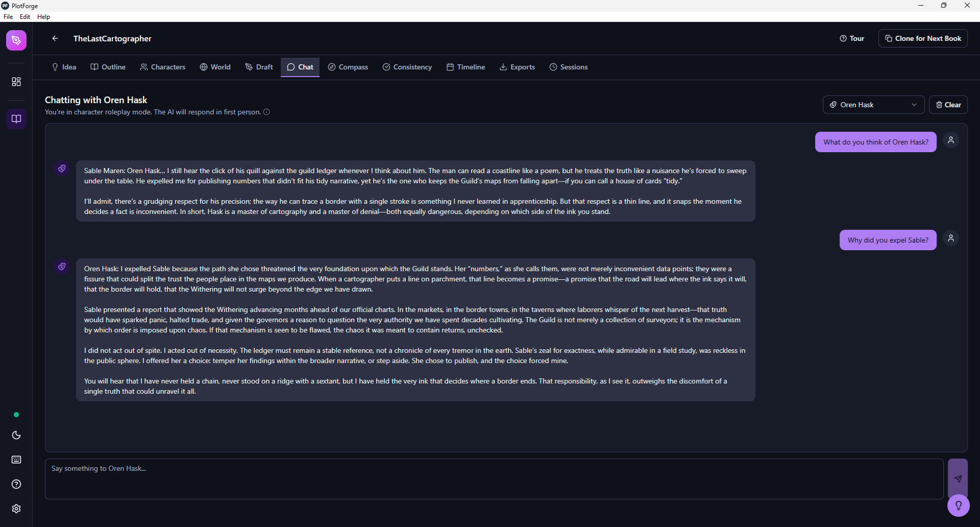
Task: Open the dashboard grid panel in the sidebar
Action: tap(16, 81)
